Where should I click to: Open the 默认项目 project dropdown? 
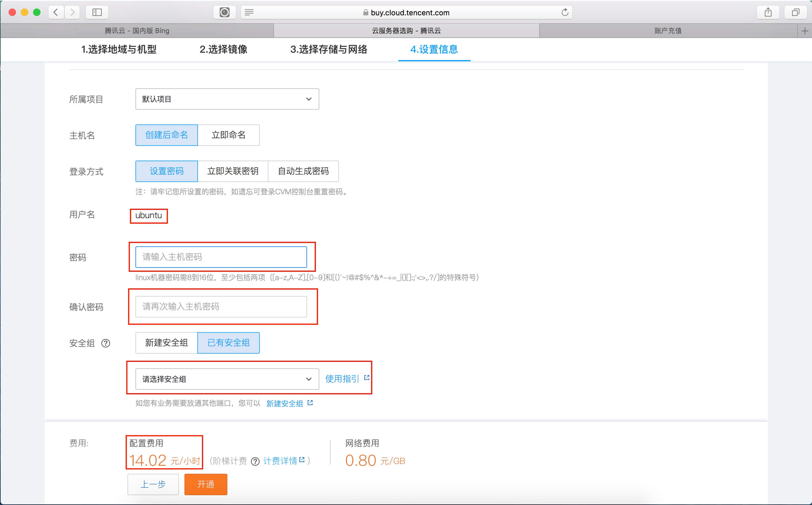click(227, 99)
